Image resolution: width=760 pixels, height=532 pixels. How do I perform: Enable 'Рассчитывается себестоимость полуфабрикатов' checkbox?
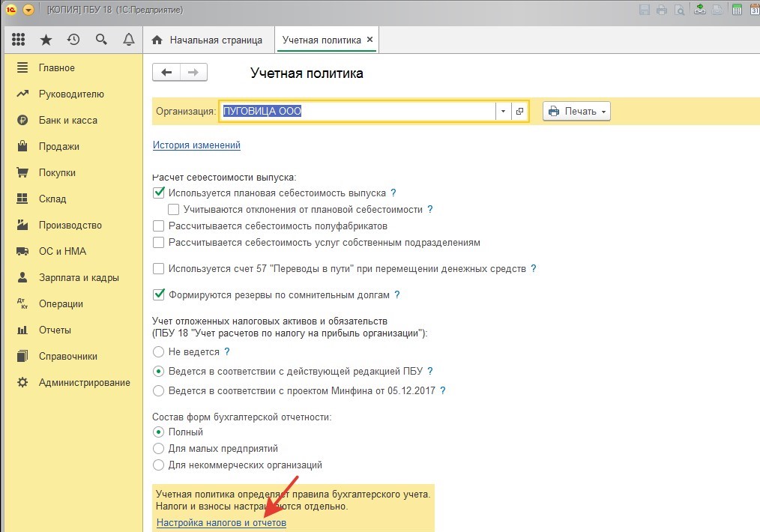tap(158, 226)
